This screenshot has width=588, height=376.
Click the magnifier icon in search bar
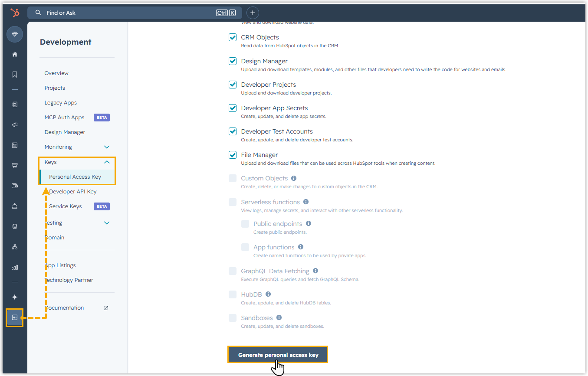point(38,13)
